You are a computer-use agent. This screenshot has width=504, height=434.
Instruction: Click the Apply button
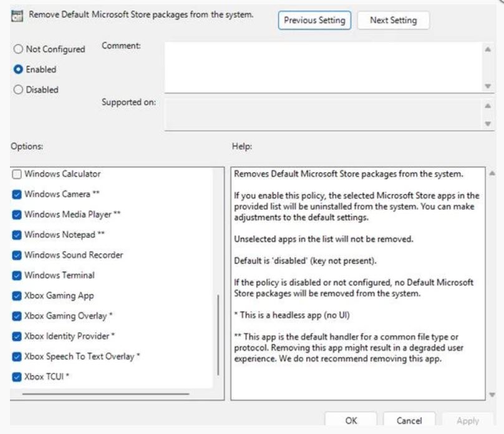click(468, 420)
